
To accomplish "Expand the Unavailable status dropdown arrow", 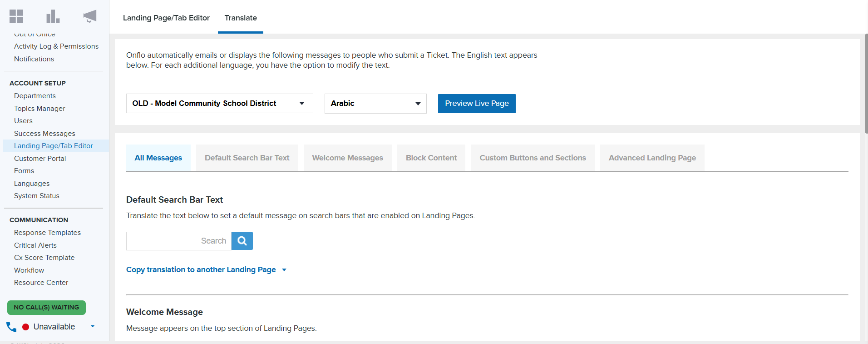I will point(93,326).
